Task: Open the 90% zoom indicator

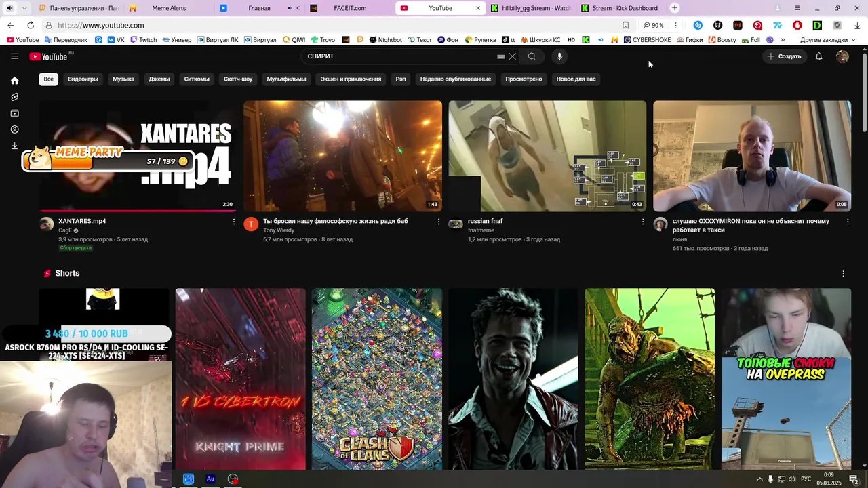Action: tap(654, 25)
